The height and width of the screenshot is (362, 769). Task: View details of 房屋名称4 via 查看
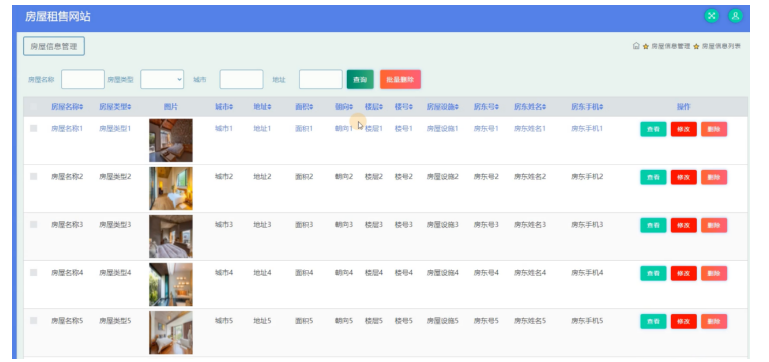(x=653, y=273)
